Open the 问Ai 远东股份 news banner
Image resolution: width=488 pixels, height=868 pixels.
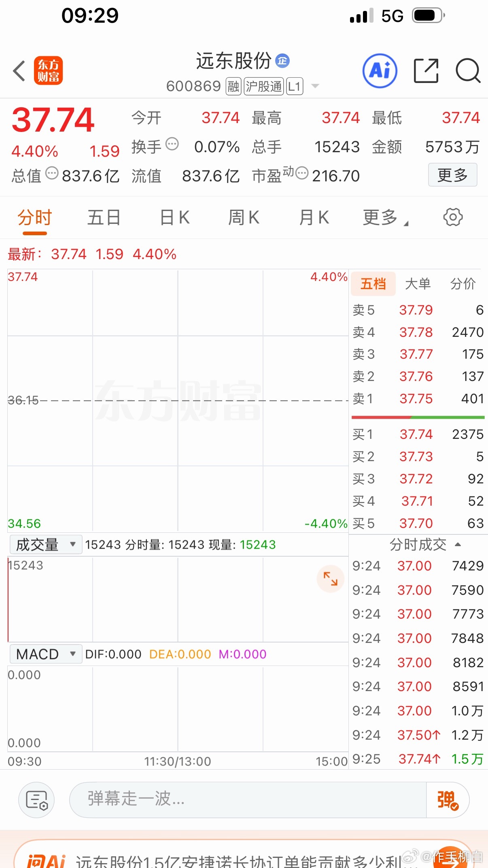tap(244, 854)
